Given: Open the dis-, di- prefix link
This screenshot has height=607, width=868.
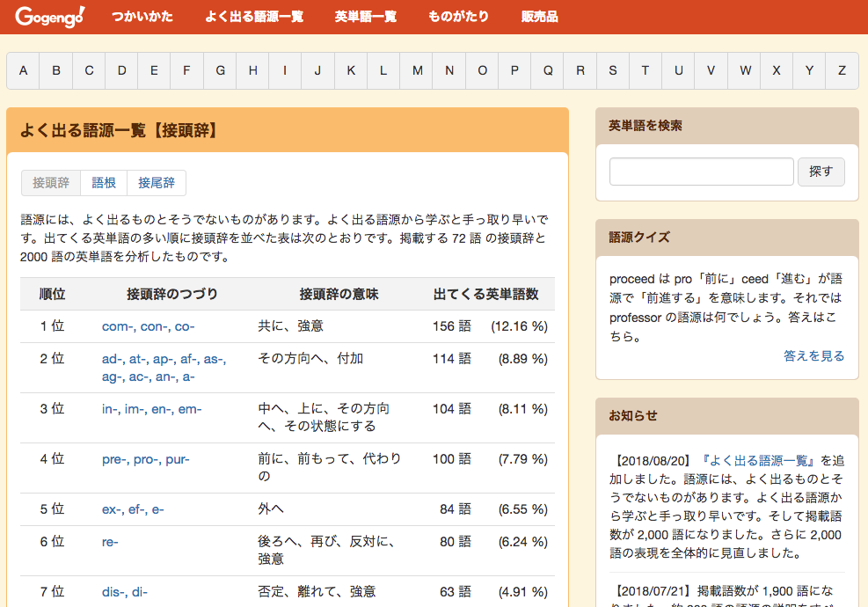Looking at the screenshot, I should click(125, 592).
